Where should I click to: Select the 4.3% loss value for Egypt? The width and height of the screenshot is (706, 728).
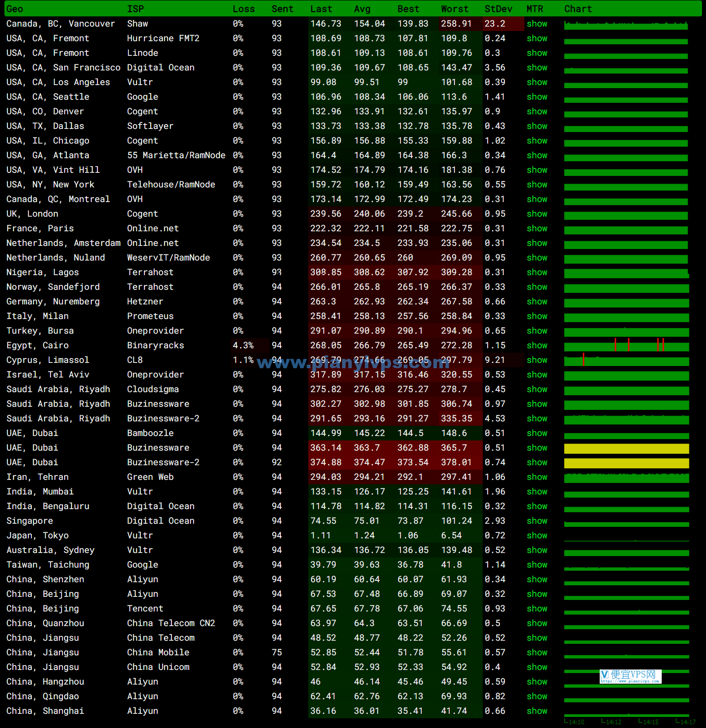243,346
